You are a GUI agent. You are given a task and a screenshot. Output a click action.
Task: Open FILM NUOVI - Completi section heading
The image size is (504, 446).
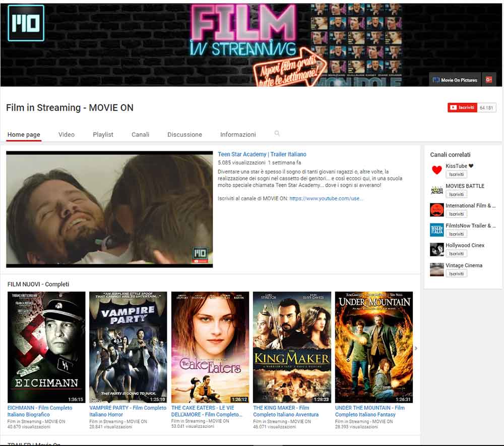(38, 284)
